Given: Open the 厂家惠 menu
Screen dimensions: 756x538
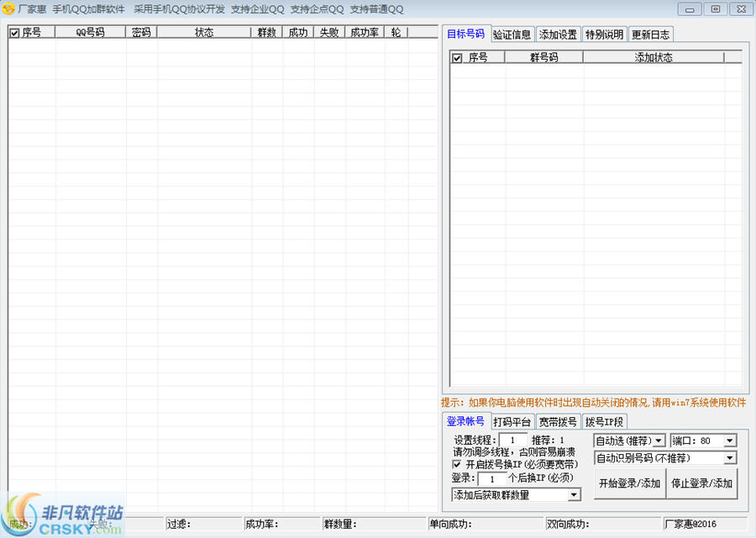Looking at the screenshot, I should 34,9.
